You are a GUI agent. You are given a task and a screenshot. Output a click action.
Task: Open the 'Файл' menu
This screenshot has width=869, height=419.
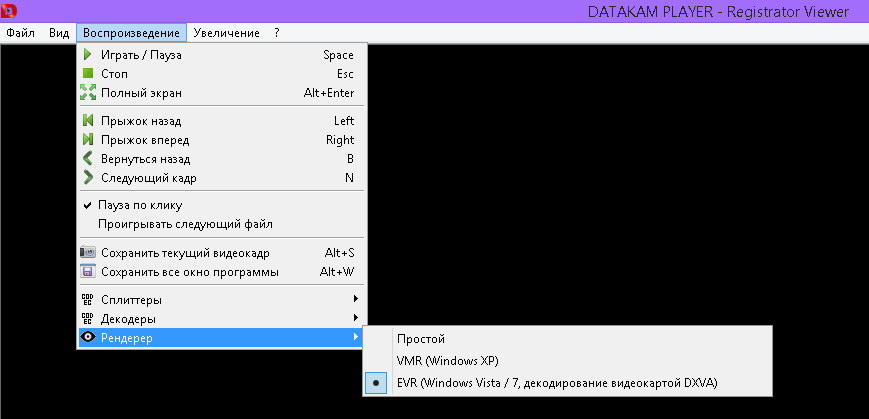20,33
